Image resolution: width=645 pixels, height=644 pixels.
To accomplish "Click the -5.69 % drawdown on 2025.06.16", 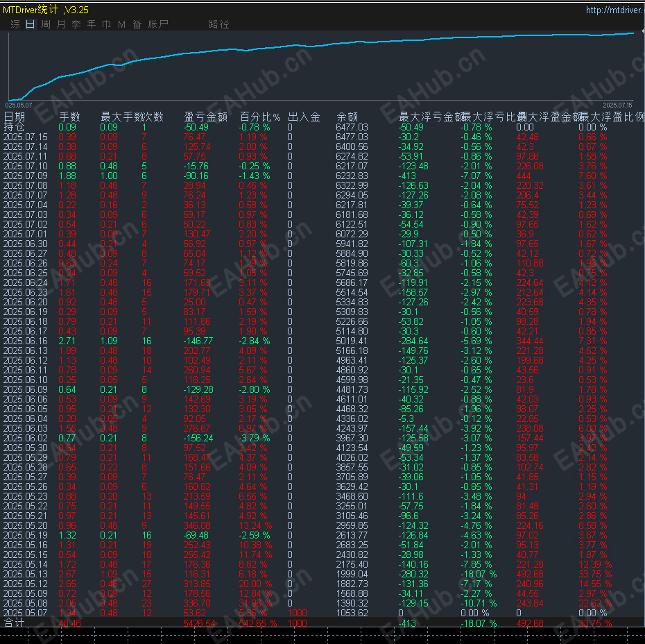I will click(476, 341).
